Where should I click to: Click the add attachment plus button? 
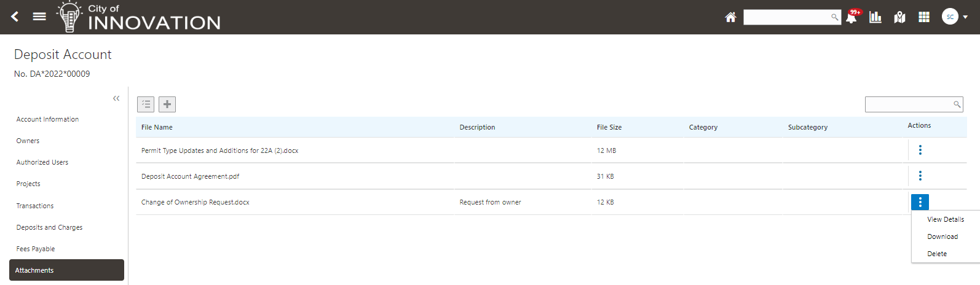pyautogui.click(x=167, y=104)
